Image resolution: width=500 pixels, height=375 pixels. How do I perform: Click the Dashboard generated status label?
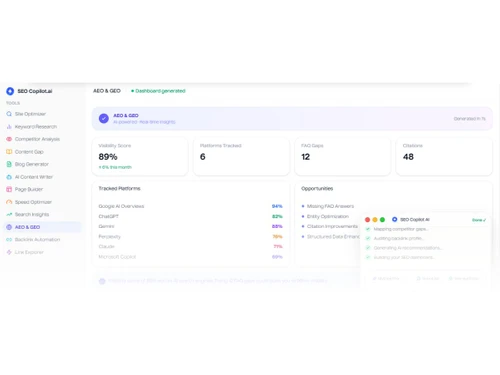(160, 91)
